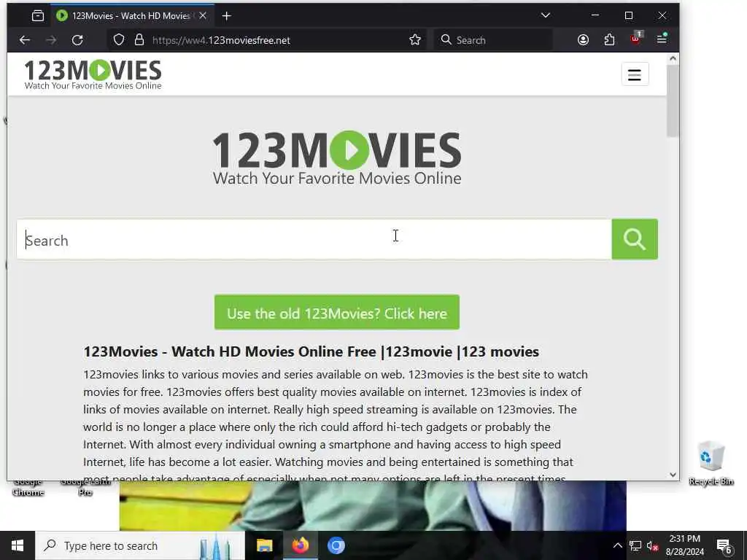This screenshot has height=560, width=747.
Task: Click the Firefox taskbar icon
Action: click(300, 545)
